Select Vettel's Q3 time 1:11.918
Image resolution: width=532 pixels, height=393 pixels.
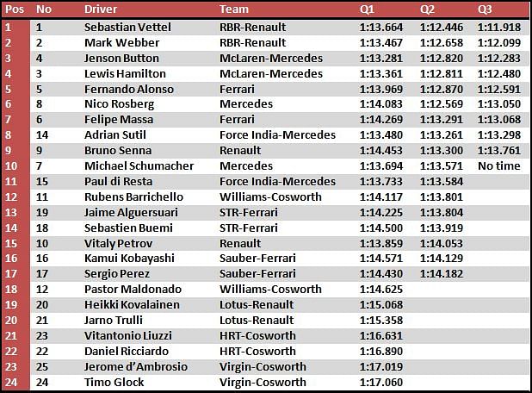[499, 28]
